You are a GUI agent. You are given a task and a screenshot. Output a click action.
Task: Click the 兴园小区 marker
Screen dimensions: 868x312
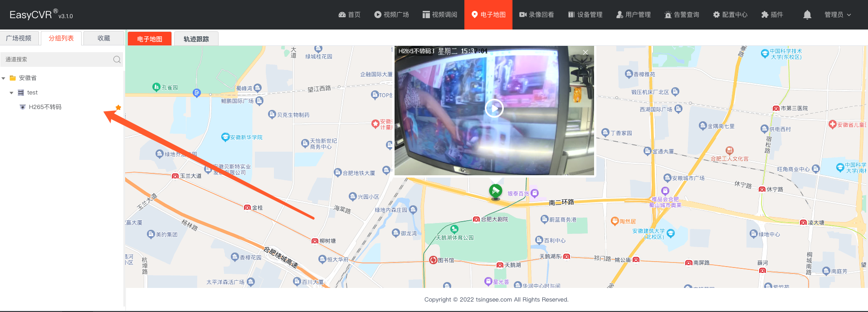pos(353,197)
